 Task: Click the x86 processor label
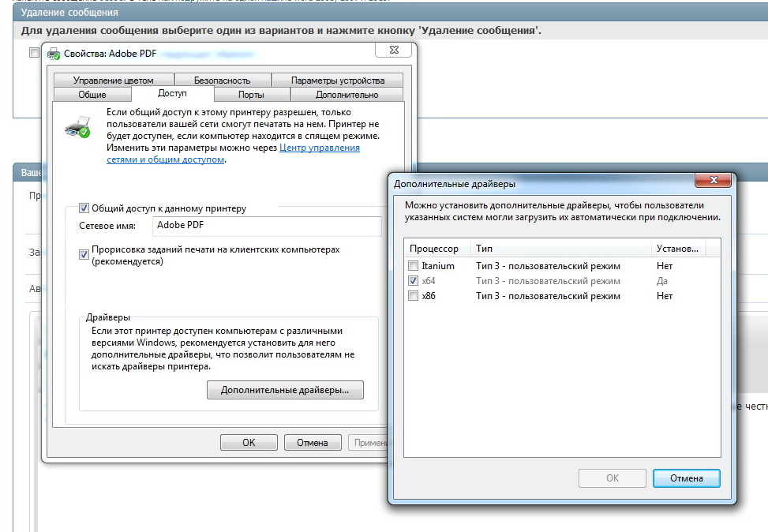pyautogui.click(x=429, y=296)
